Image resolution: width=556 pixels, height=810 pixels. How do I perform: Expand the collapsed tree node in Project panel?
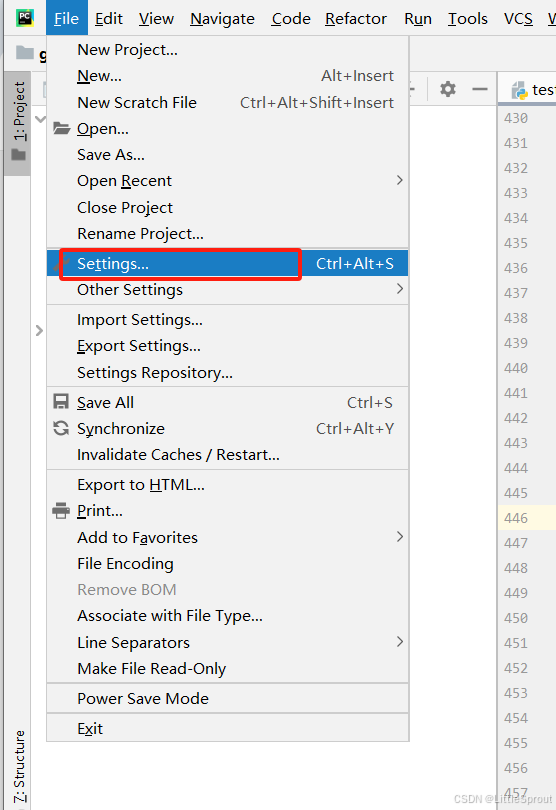pos(39,330)
